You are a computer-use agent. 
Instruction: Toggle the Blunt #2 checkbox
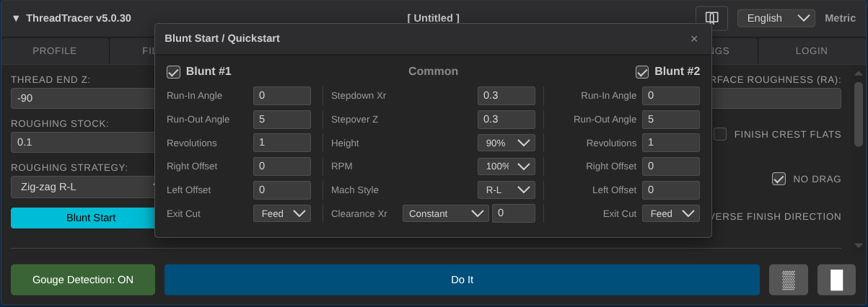pos(642,71)
